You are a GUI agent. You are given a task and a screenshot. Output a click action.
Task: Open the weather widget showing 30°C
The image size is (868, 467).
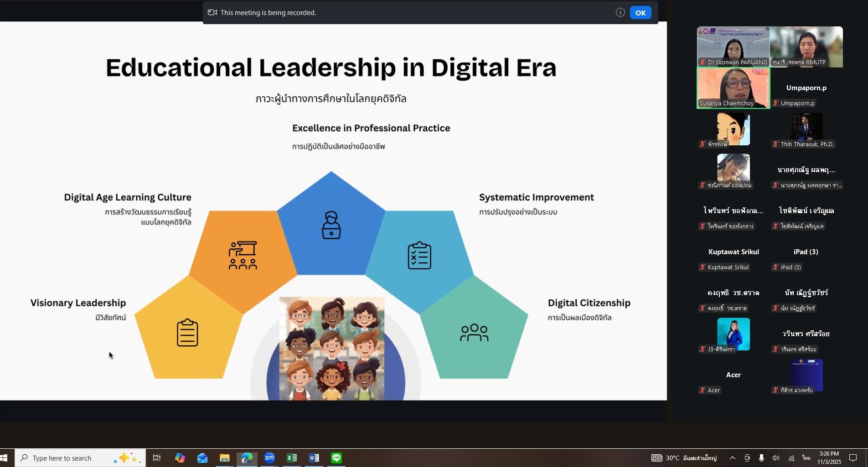[684, 458]
